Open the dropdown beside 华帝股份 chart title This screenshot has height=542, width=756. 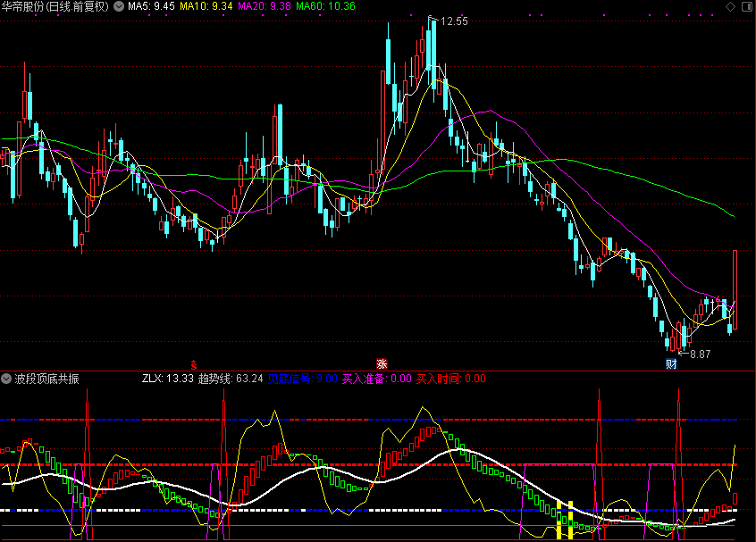coord(119,6)
